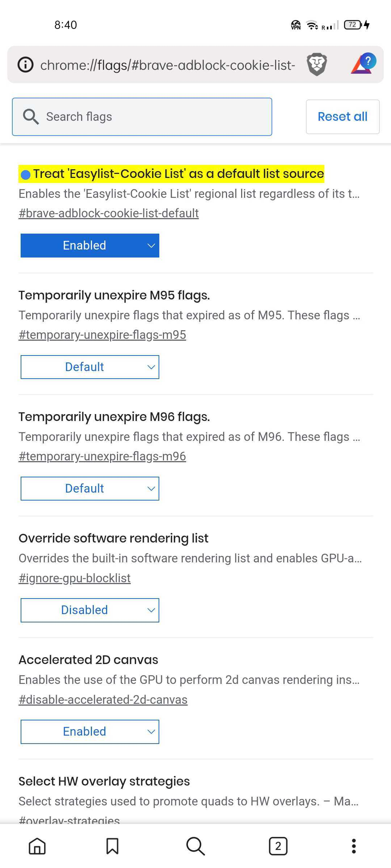Tap the Search icon in bottom toolbar
391x868 pixels.
pyautogui.click(x=195, y=845)
